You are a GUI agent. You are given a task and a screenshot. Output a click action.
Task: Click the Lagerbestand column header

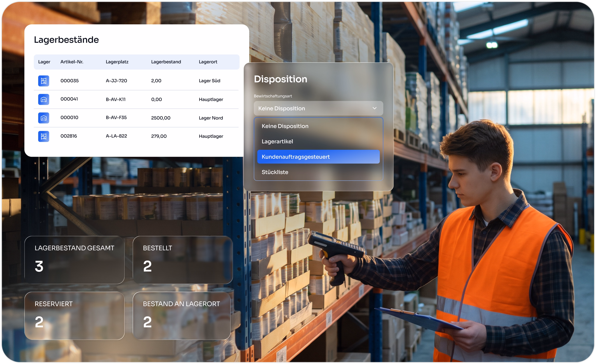tap(166, 62)
